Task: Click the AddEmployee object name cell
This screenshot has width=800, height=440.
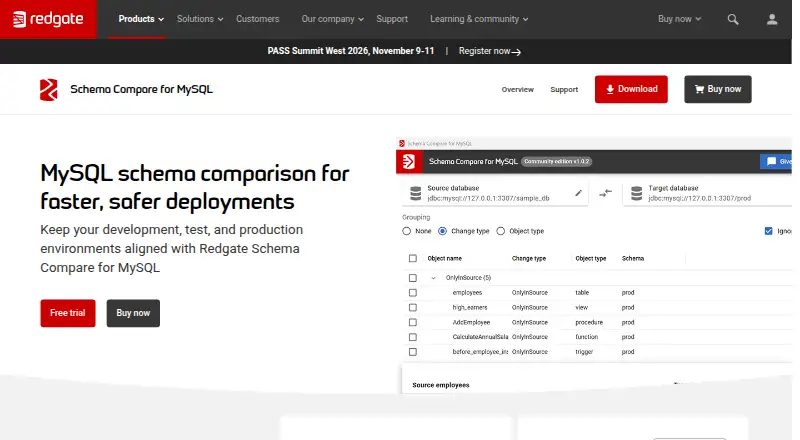Action: coord(471,322)
